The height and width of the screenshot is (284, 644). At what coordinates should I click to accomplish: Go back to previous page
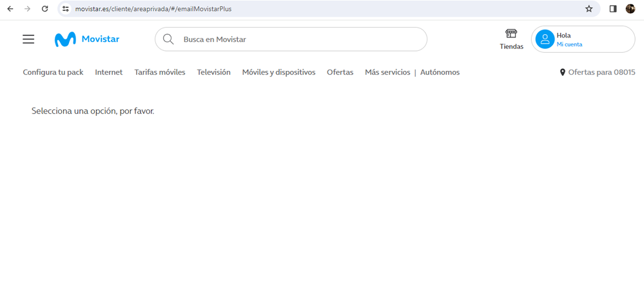(10, 9)
